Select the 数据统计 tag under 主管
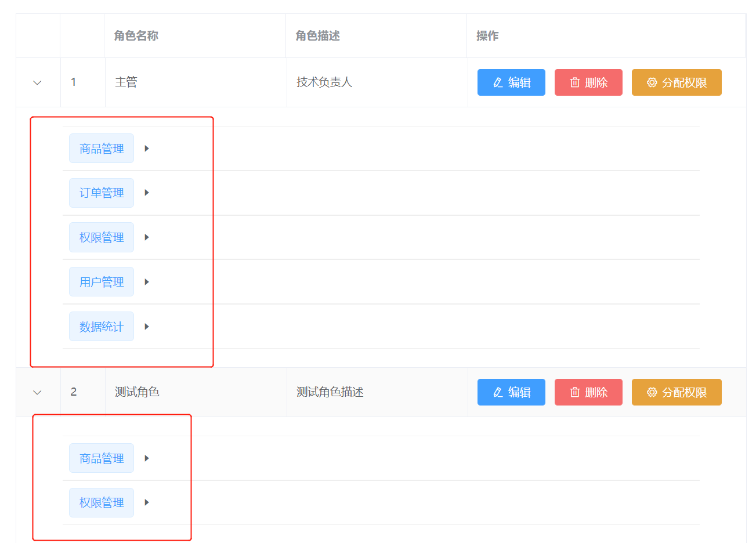Viewport: 756px width, 543px height. 101,326
